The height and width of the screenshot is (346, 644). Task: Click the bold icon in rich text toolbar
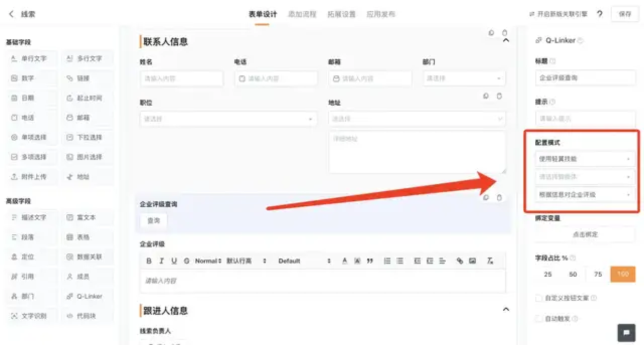pyautogui.click(x=149, y=261)
